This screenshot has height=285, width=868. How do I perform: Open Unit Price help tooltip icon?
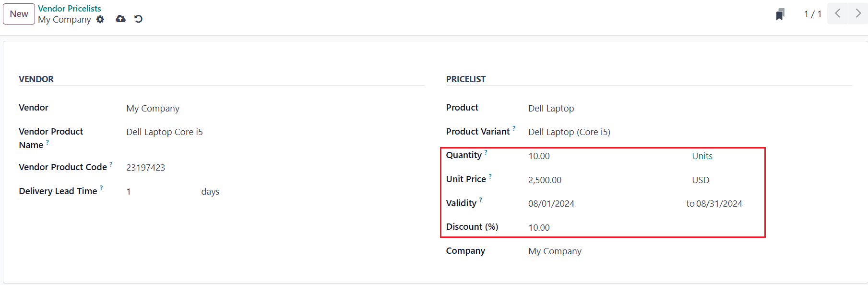pyautogui.click(x=490, y=176)
